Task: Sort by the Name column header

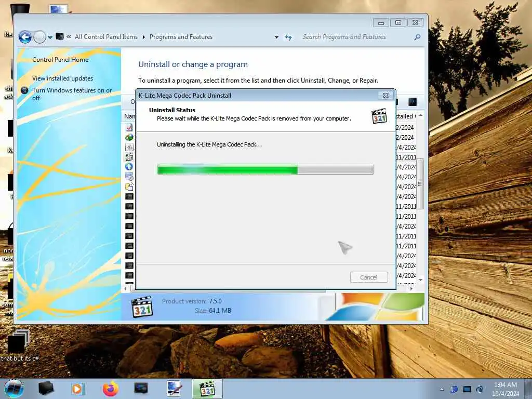Action: (x=129, y=116)
